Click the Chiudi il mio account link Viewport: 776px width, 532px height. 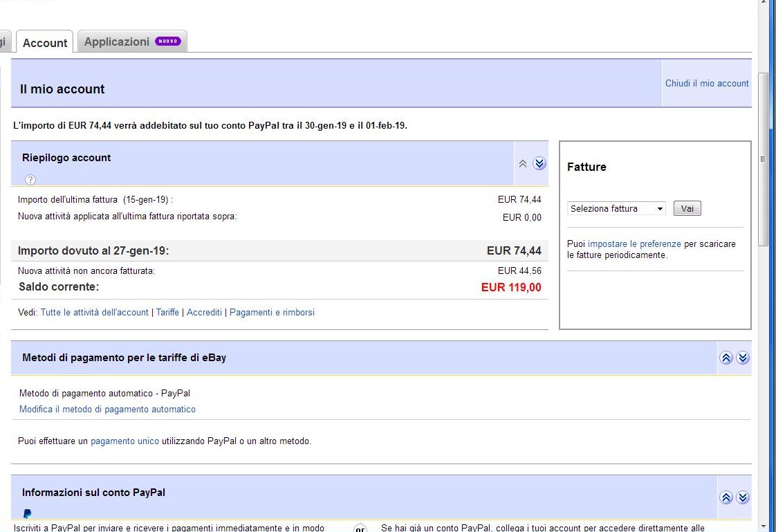click(707, 83)
